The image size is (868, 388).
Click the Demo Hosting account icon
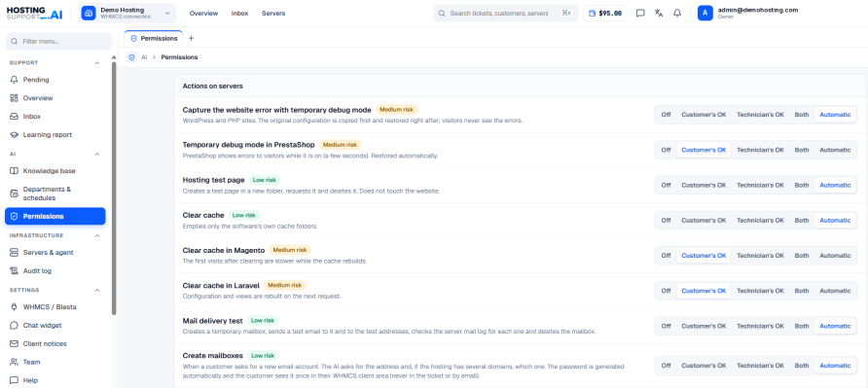click(x=89, y=14)
